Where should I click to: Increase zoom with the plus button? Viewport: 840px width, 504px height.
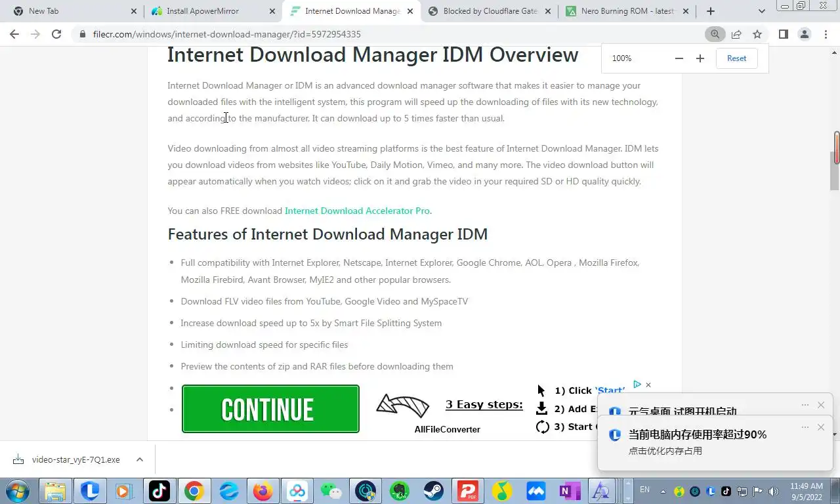700,58
